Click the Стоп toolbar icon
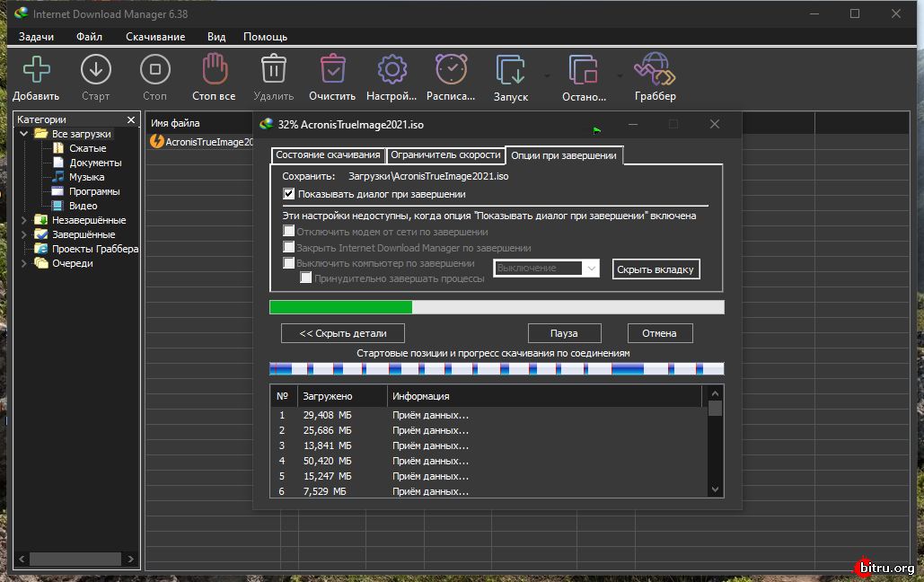924x582 pixels. [155, 69]
